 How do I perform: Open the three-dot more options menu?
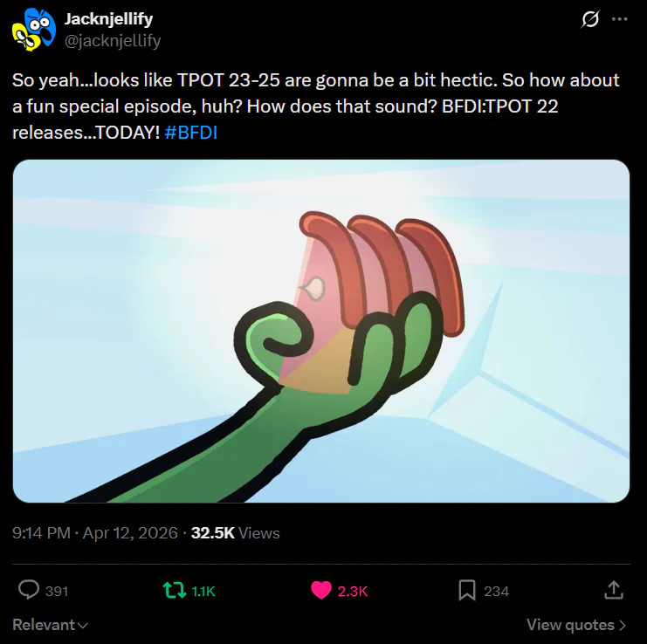[619, 19]
